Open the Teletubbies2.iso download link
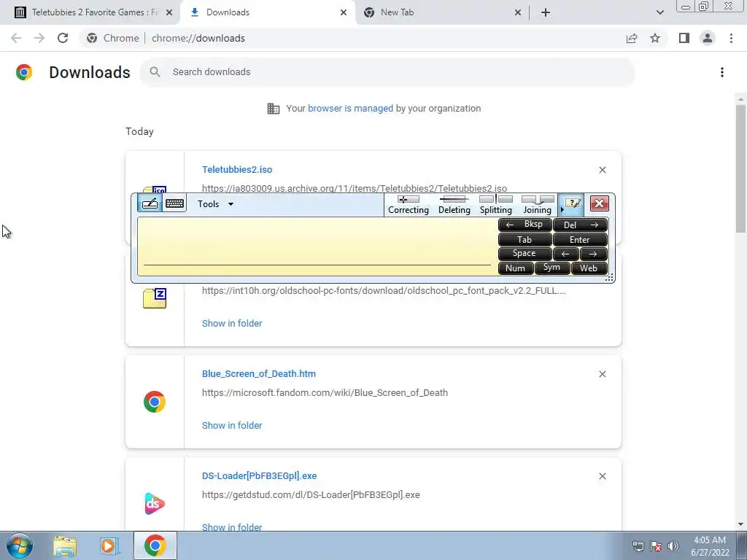Image resolution: width=747 pixels, height=560 pixels. [237, 169]
